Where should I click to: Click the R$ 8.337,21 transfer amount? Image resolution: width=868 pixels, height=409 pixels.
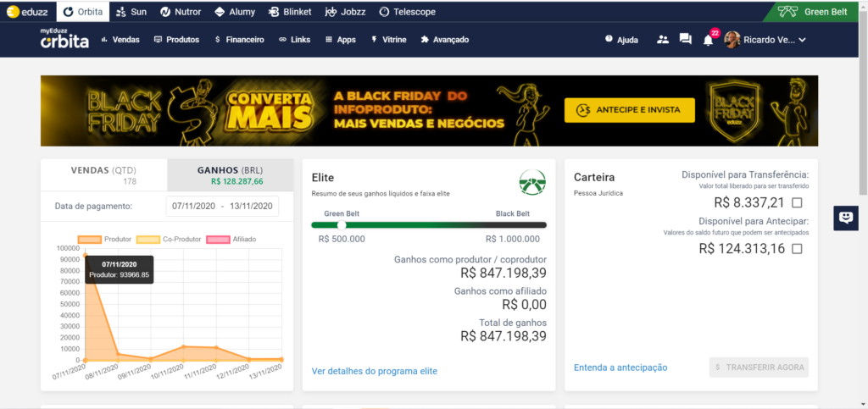click(749, 202)
